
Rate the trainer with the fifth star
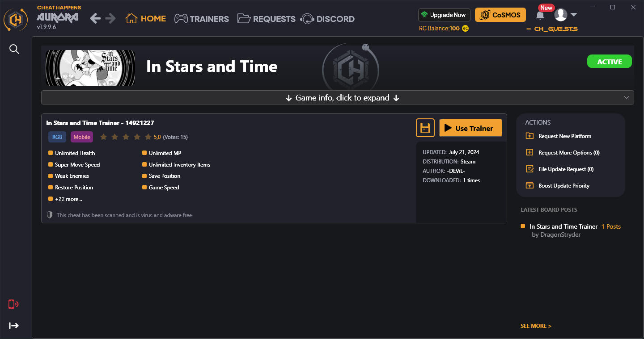(148, 137)
